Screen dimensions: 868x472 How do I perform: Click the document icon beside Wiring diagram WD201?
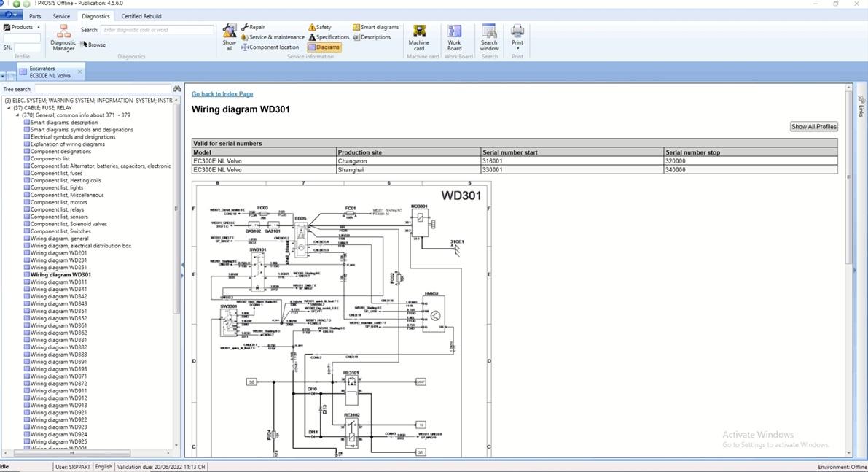point(26,252)
